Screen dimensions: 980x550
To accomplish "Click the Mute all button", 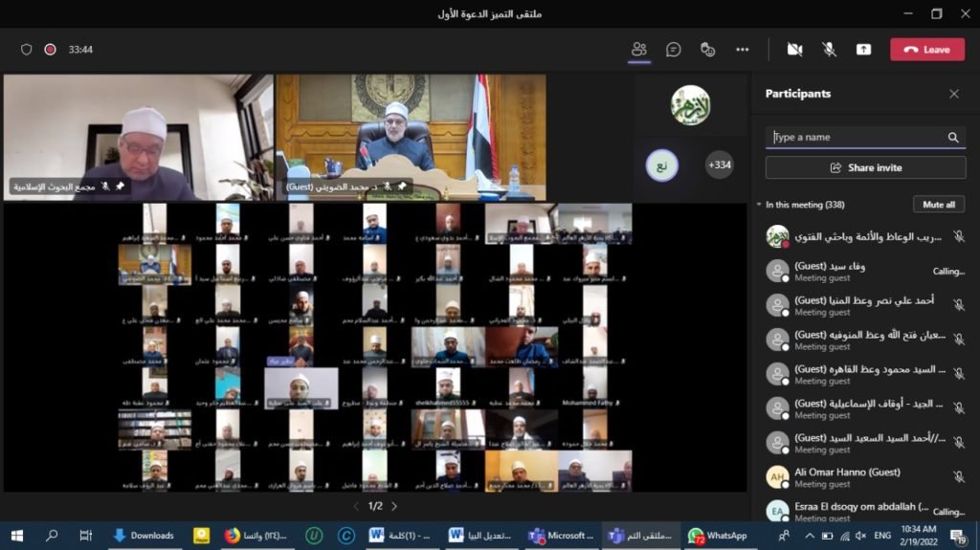I will click(x=938, y=205).
